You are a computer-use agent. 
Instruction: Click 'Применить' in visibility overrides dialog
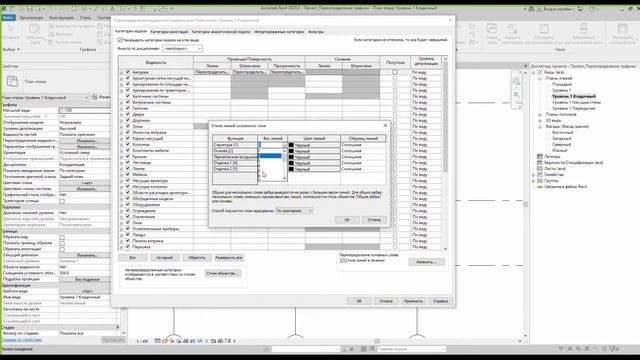[x=413, y=301]
